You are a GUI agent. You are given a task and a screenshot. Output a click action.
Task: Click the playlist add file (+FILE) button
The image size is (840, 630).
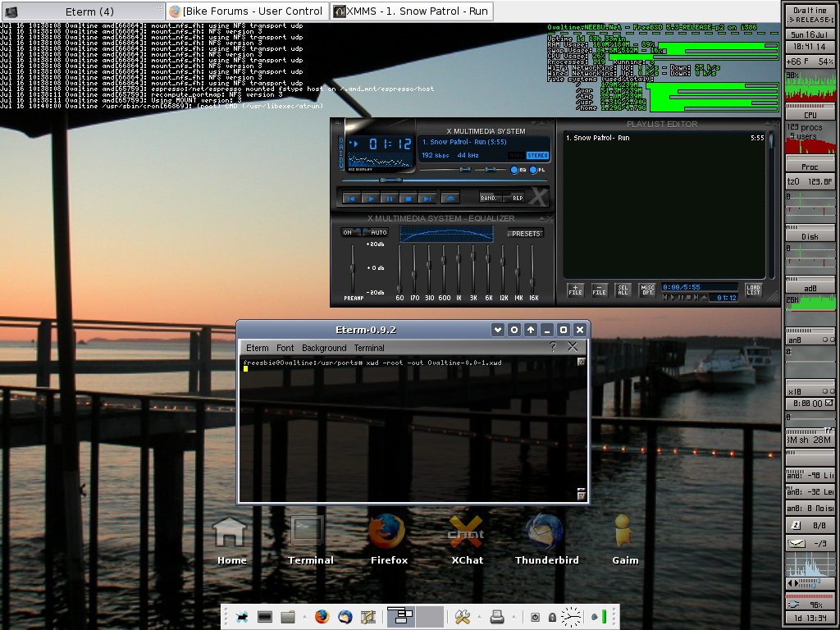[x=575, y=290]
